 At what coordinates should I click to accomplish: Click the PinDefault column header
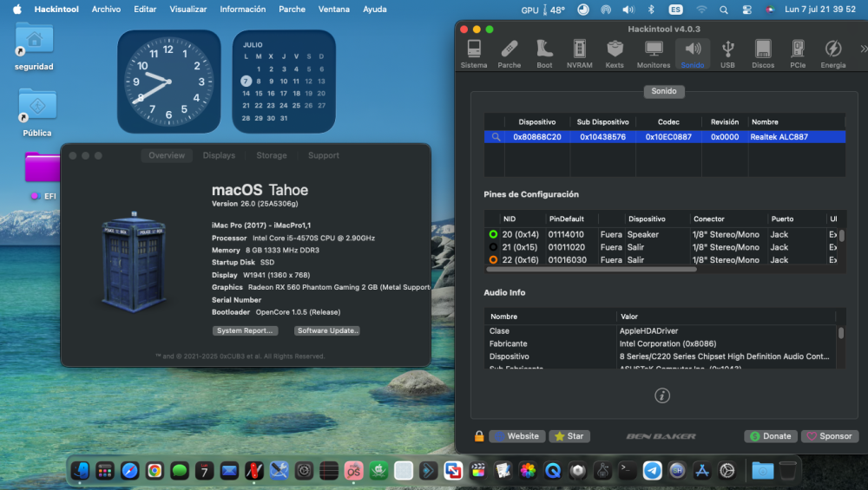[566, 219]
